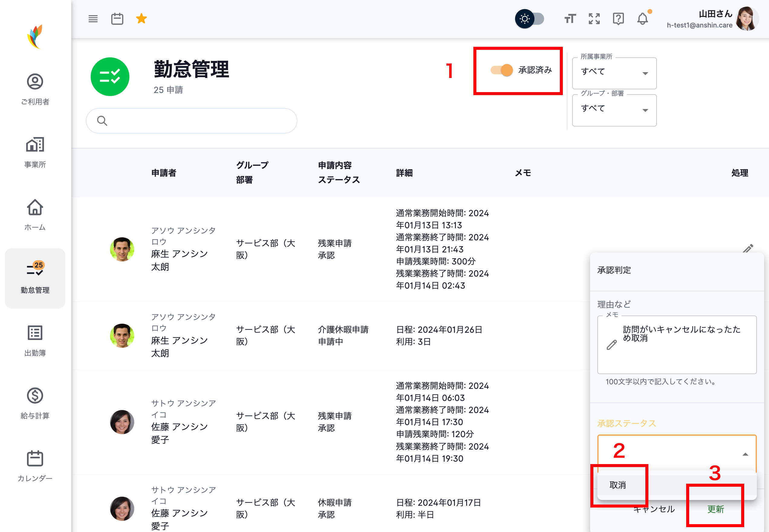769x532 pixels.
Task: Open the calendar icon in top bar
Action: [x=117, y=19]
